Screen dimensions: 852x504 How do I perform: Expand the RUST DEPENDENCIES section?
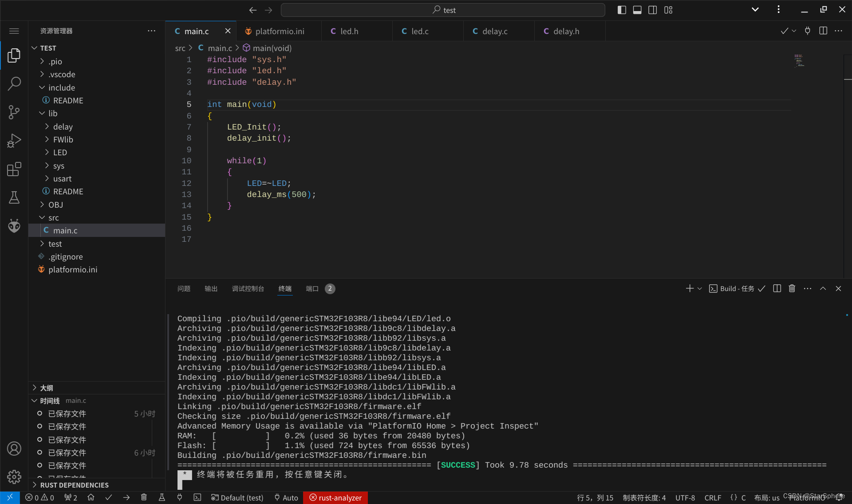pyautogui.click(x=74, y=485)
